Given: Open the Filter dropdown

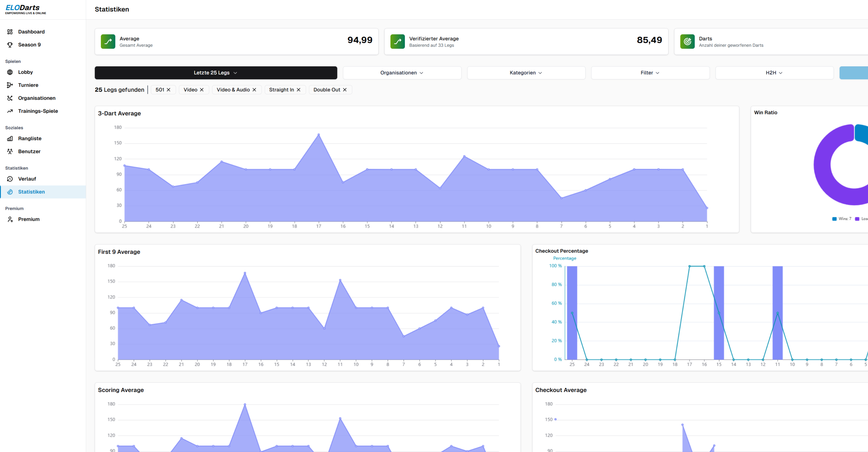Looking at the screenshot, I should (x=650, y=73).
